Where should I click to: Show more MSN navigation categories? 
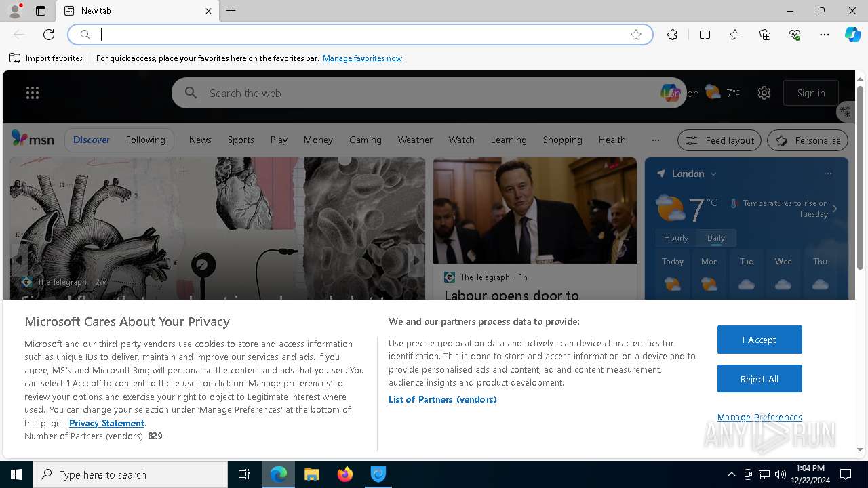pyautogui.click(x=655, y=140)
